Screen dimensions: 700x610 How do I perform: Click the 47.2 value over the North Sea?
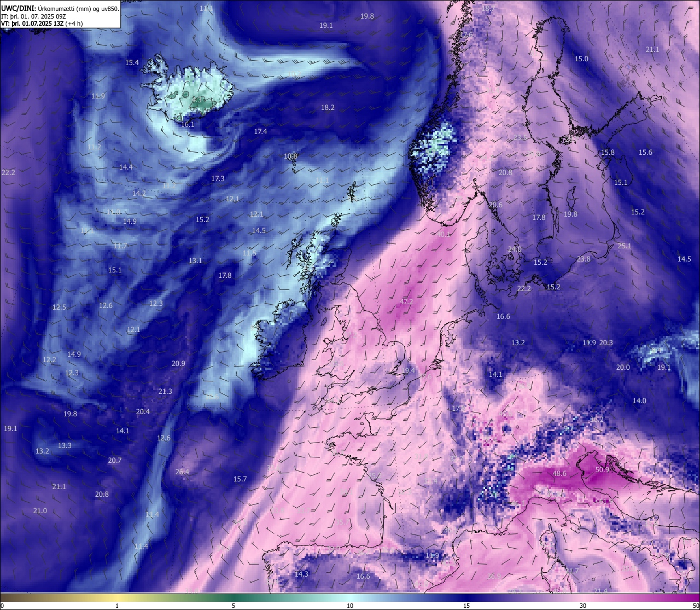[x=406, y=302]
